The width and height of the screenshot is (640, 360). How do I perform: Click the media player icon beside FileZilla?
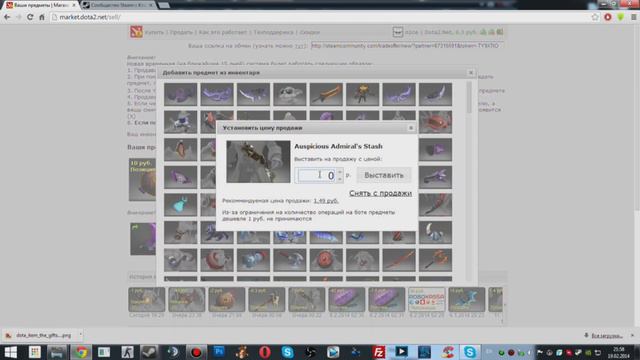pos(402,352)
